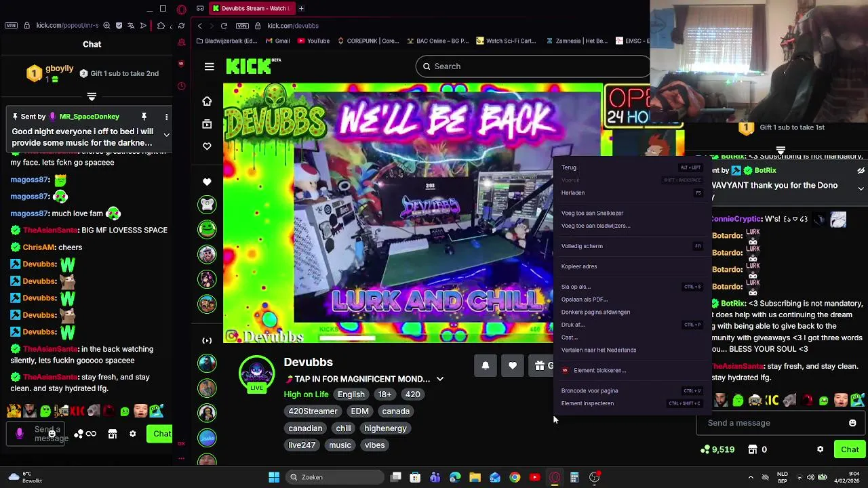Viewport: 868px width, 488px height.
Task: Click the green Chat button in right chat
Action: pos(850,449)
